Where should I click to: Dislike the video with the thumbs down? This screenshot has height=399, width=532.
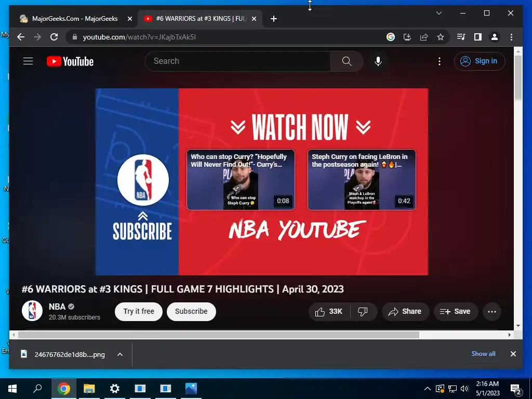(x=363, y=312)
